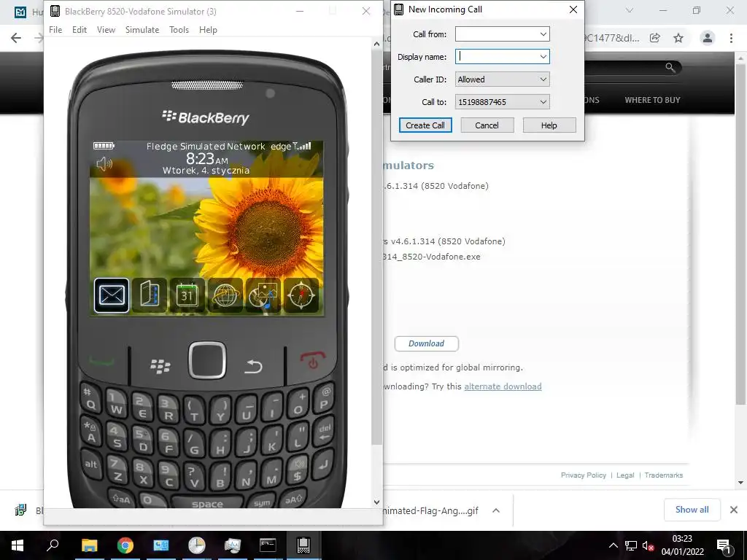Image resolution: width=747 pixels, height=560 pixels.
Task: Close the downloads bar
Action: [x=734, y=510]
